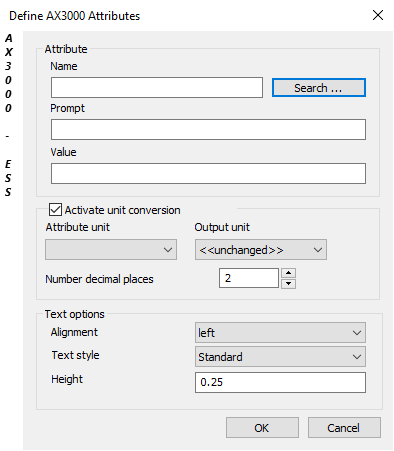Confirm the dialog with OK
Viewport: 394px width, 451px height.
point(262,428)
